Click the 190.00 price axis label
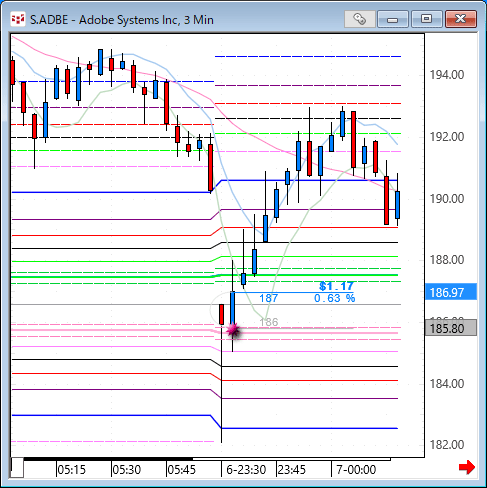This screenshot has width=487, height=488. tap(447, 199)
